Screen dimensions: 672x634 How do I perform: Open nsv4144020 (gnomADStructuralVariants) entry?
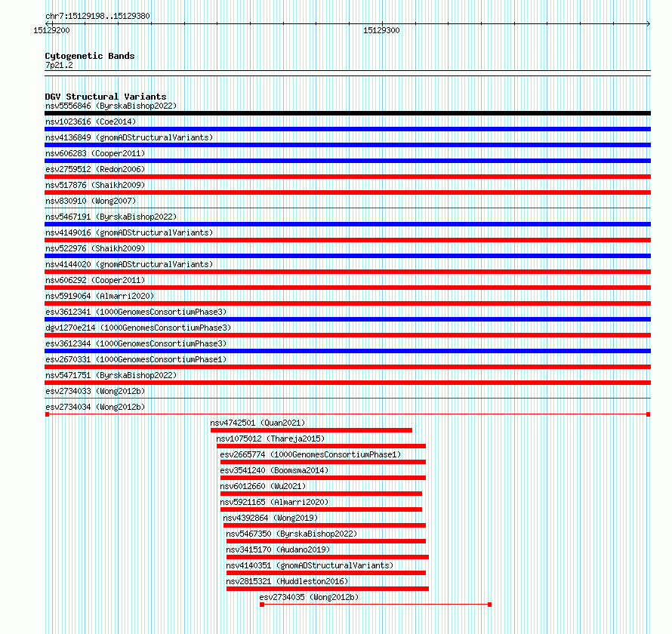(129, 264)
